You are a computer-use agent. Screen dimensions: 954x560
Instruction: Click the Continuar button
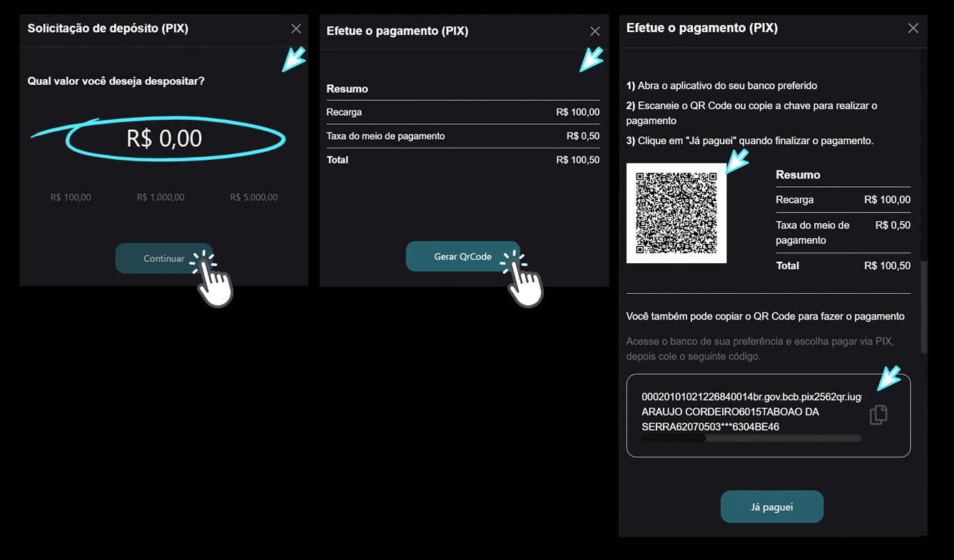(x=164, y=258)
